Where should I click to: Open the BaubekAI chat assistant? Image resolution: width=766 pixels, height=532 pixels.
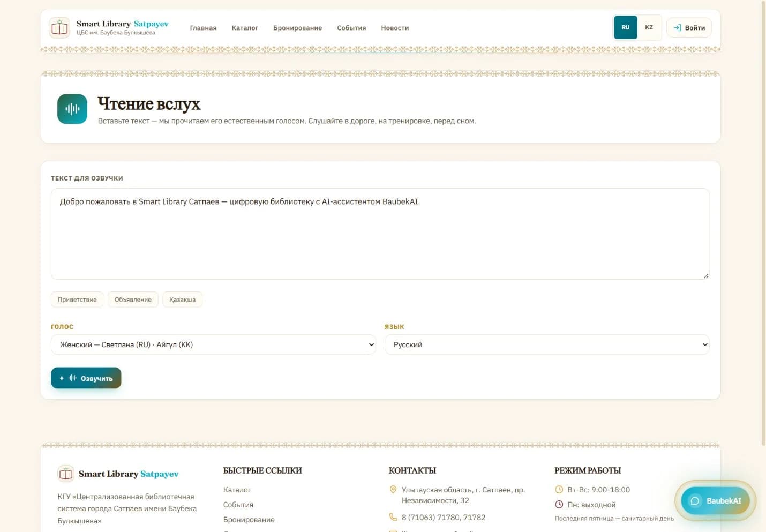[715, 501]
